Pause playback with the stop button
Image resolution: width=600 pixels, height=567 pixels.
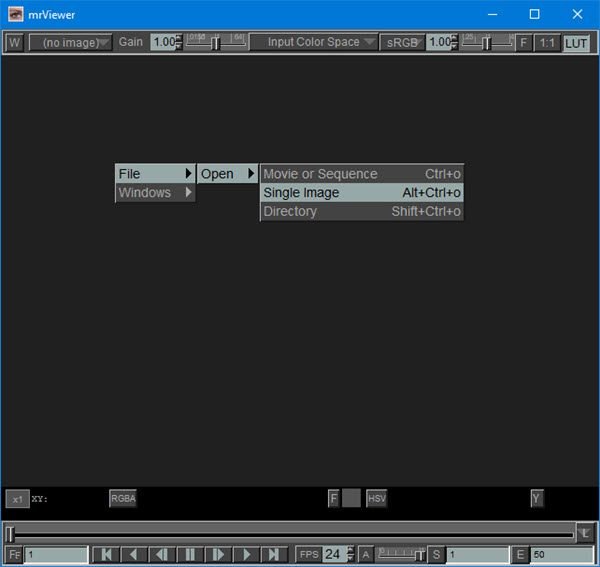190,554
